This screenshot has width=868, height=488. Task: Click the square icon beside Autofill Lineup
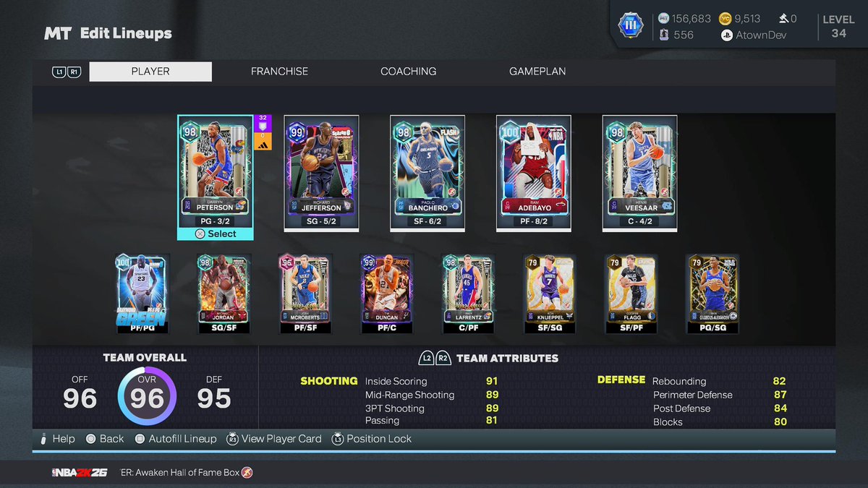(x=139, y=439)
